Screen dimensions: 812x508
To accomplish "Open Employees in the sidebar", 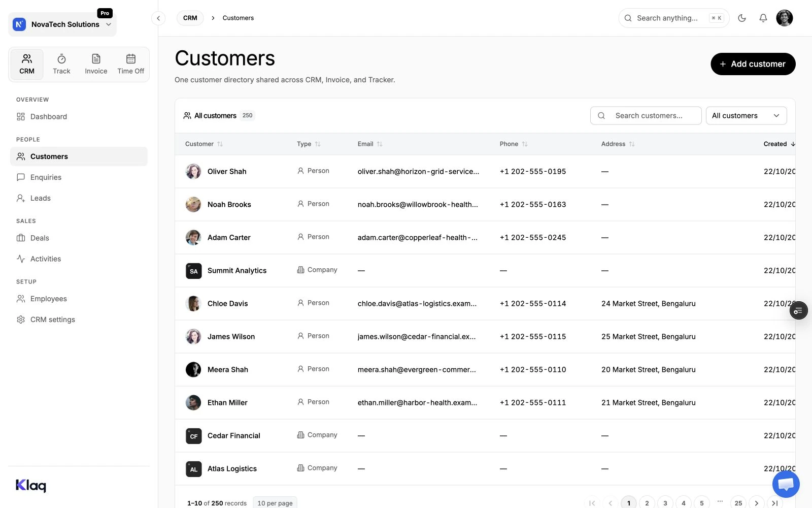I will click(x=79, y=299).
